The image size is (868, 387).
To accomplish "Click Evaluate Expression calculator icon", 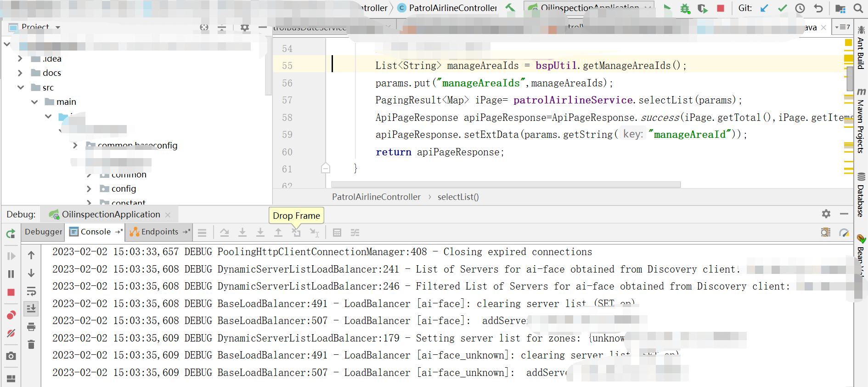I will click(337, 233).
